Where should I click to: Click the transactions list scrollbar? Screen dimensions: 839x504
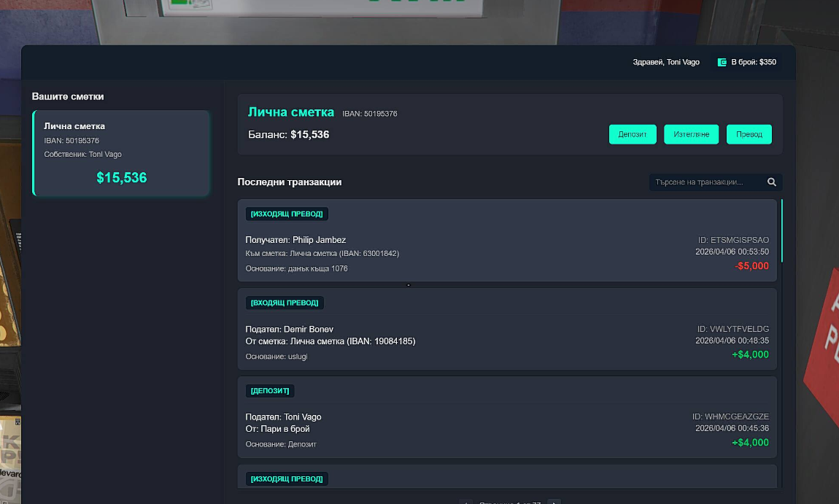click(x=782, y=230)
